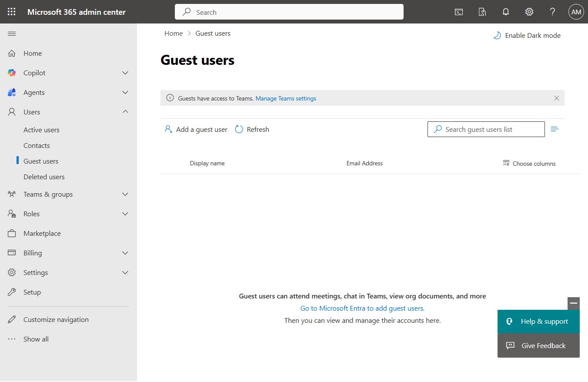Open the filter list icon beside search
Viewport: 588px width, 382px height.
coord(555,129)
